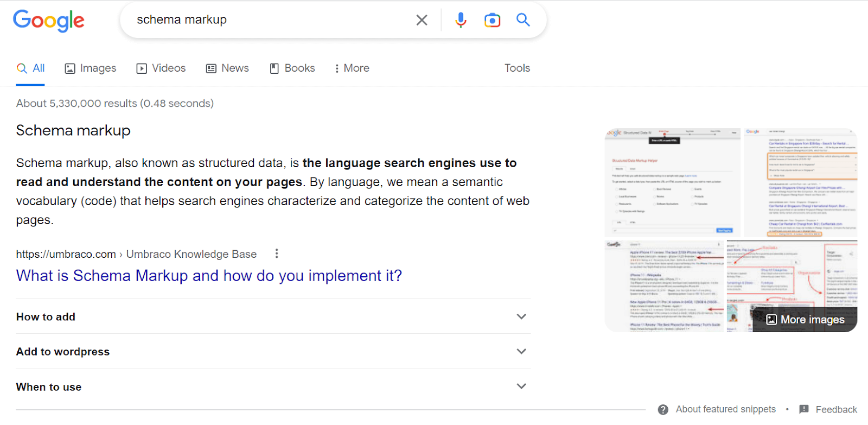This screenshot has width=868, height=425.
Task: Click the question mark help icon near featured snippets
Action: [663, 409]
